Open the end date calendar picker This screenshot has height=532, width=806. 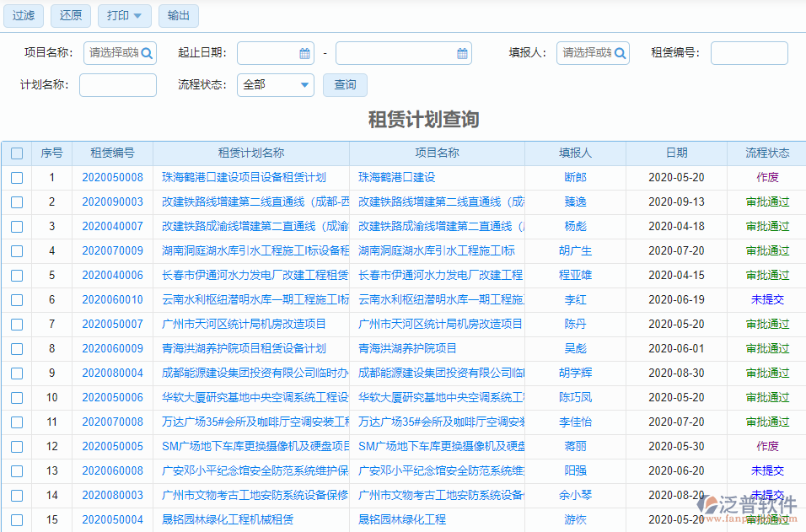pyautogui.click(x=461, y=52)
